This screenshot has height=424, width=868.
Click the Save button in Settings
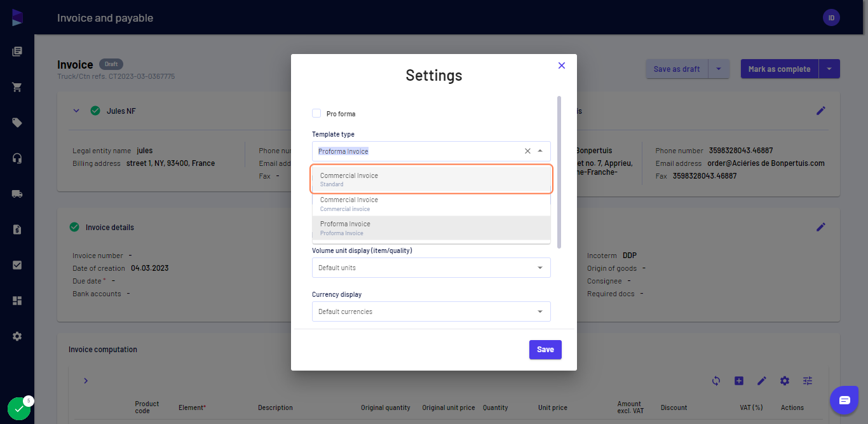(545, 350)
